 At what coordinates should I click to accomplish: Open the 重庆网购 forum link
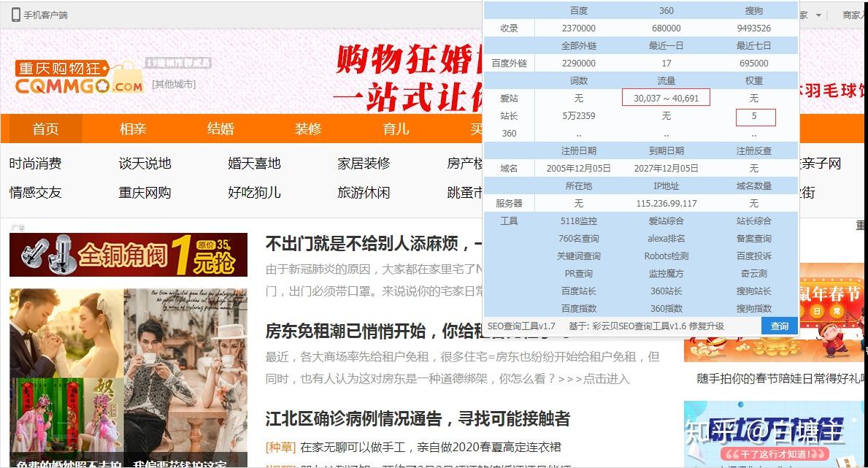tap(145, 193)
